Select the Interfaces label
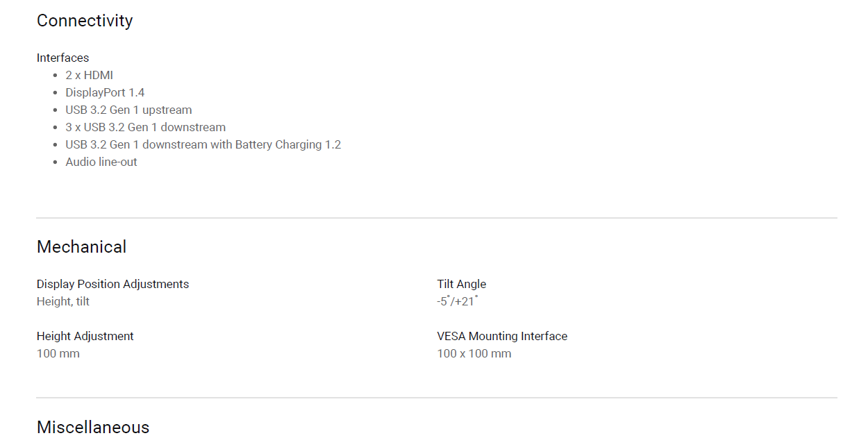 pos(63,58)
